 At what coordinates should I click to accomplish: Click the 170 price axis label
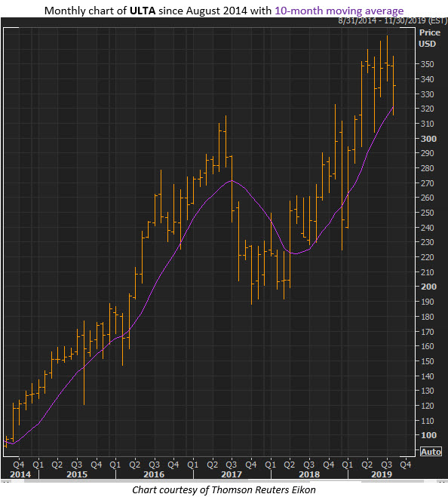pyautogui.click(x=427, y=332)
